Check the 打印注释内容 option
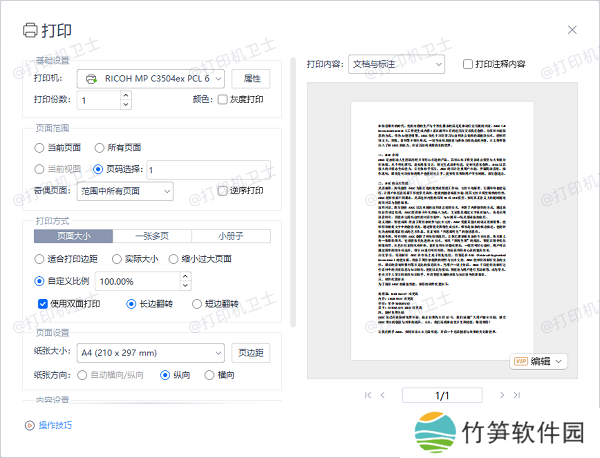Image resolution: width=600 pixels, height=458 pixels. click(x=468, y=64)
